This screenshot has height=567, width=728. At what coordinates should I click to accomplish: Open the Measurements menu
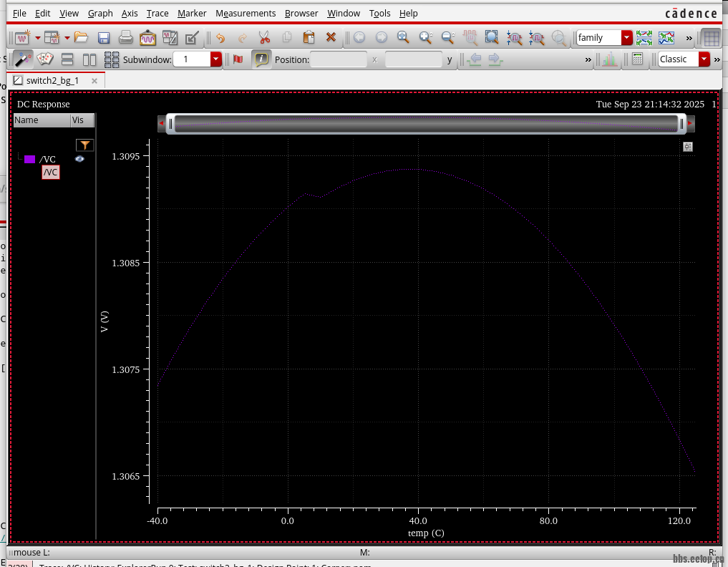(246, 14)
